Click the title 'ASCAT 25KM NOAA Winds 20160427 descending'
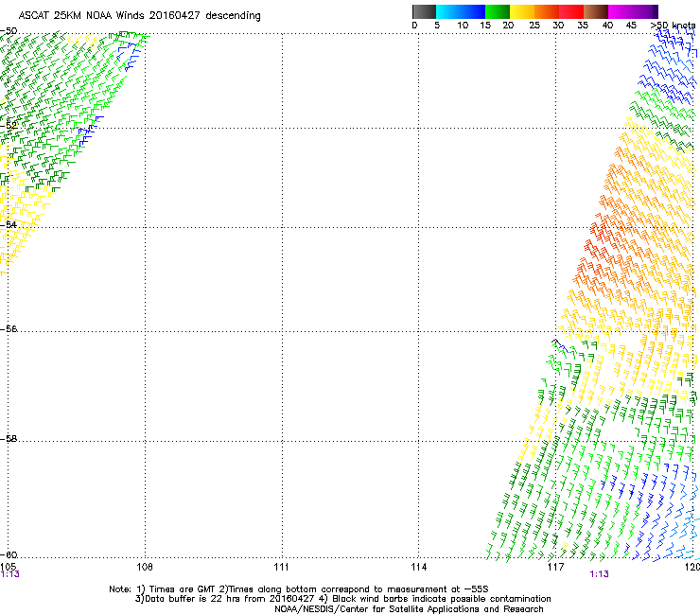This screenshot has height=615, width=700. [x=139, y=15]
